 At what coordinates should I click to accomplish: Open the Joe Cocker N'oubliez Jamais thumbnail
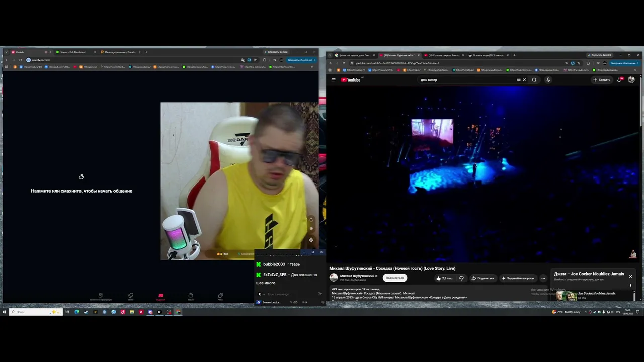point(566,296)
